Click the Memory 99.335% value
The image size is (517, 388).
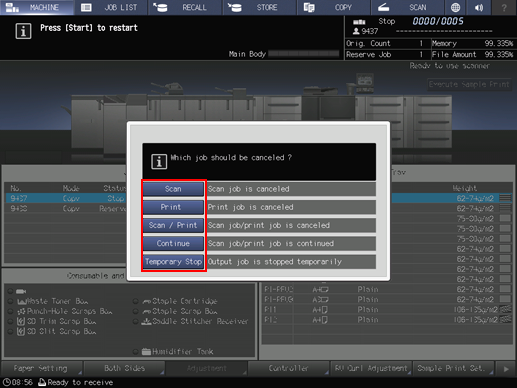tap(499, 44)
